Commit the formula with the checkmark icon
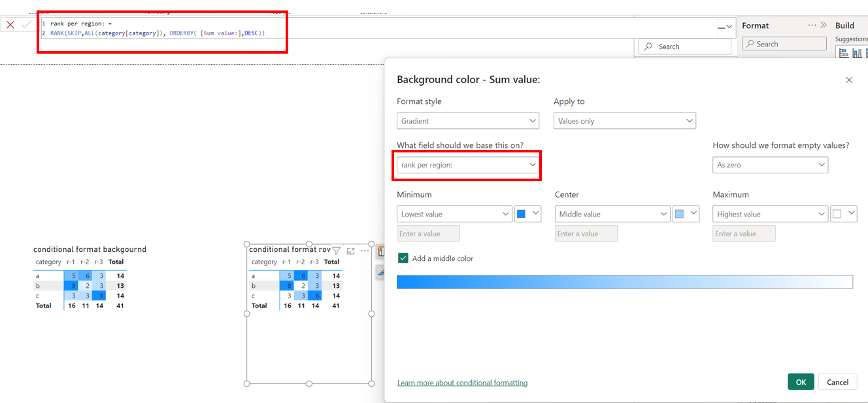The width and height of the screenshot is (868, 403). point(27,25)
